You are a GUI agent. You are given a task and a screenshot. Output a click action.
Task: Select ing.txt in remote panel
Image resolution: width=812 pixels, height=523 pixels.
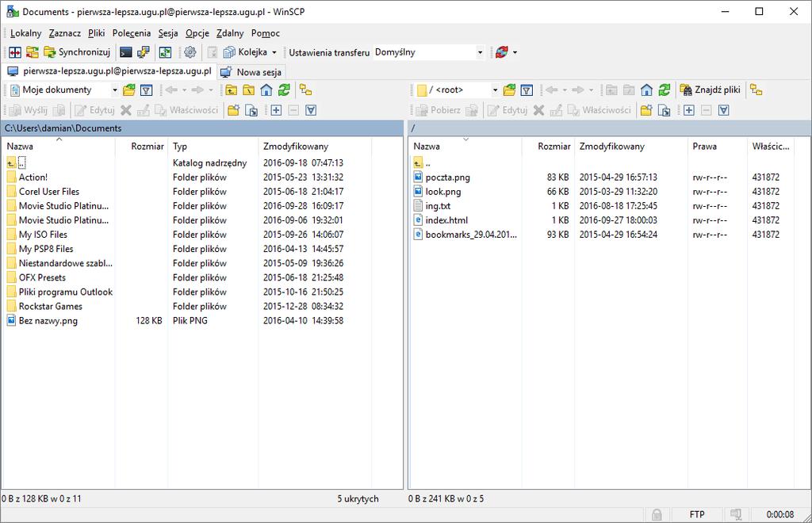click(438, 206)
